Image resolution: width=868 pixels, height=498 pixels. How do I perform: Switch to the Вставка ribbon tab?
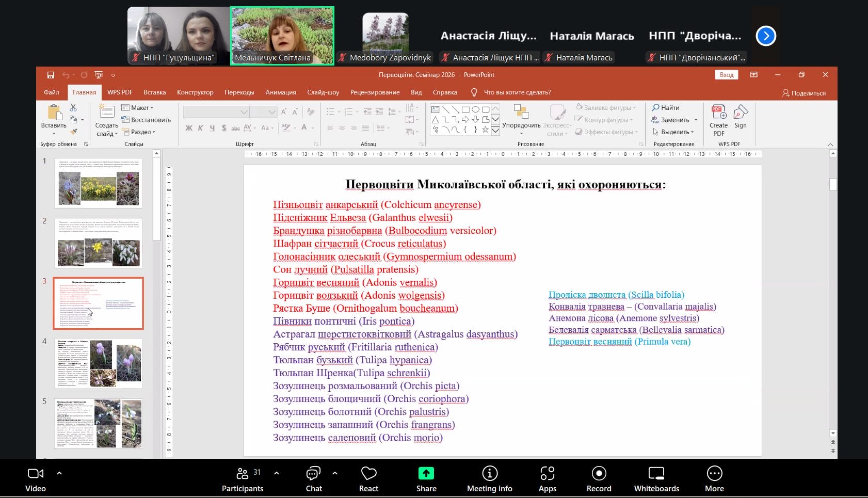tap(154, 92)
